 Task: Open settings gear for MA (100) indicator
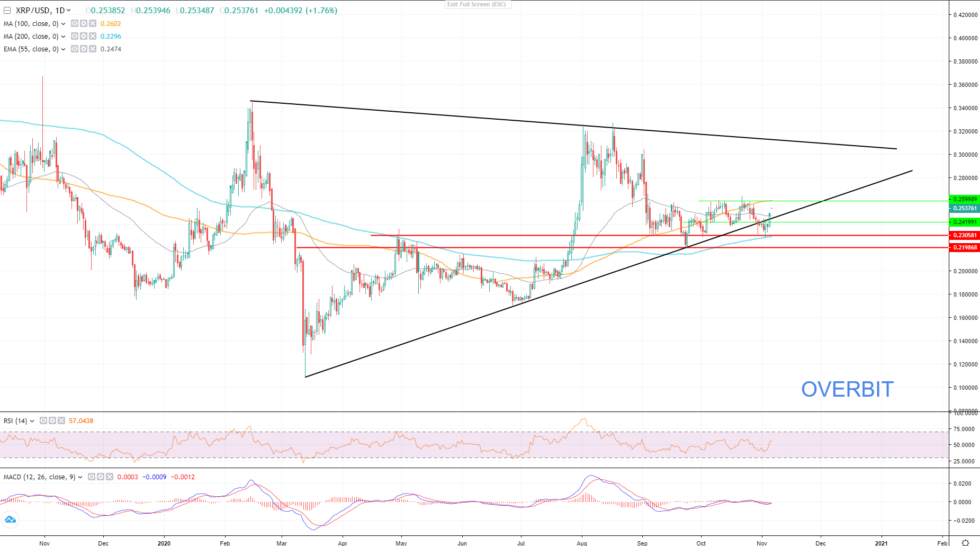click(x=84, y=24)
